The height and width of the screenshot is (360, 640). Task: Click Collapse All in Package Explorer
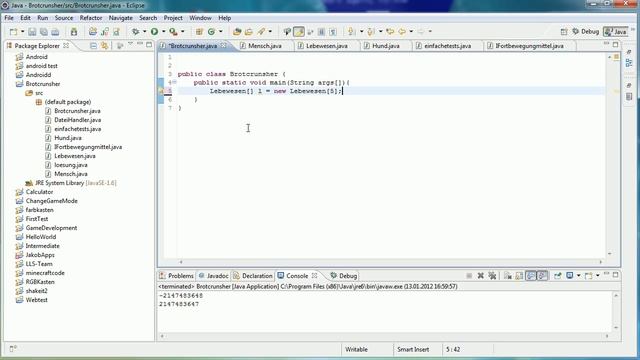click(x=93, y=46)
